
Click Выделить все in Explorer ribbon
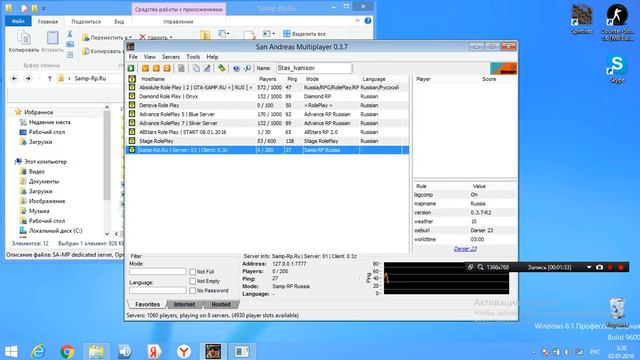(304, 34)
